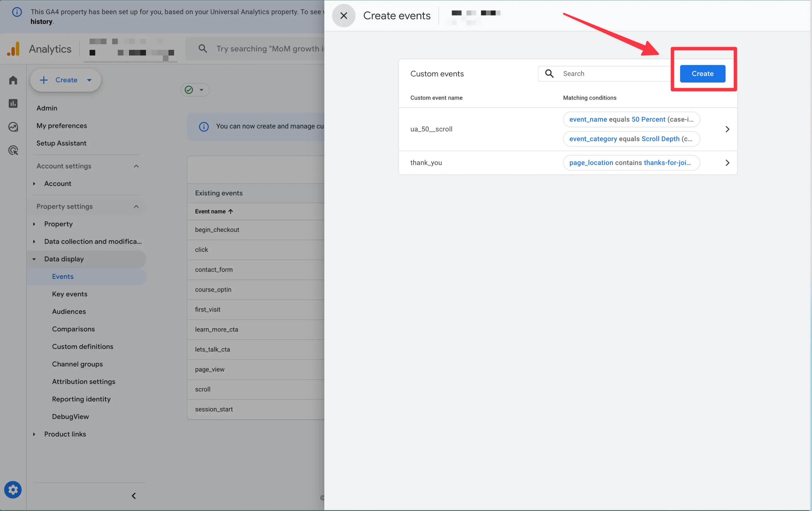Screen dimensions: 812x511
Task: Click the Custom event name column header
Action: (436, 98)
